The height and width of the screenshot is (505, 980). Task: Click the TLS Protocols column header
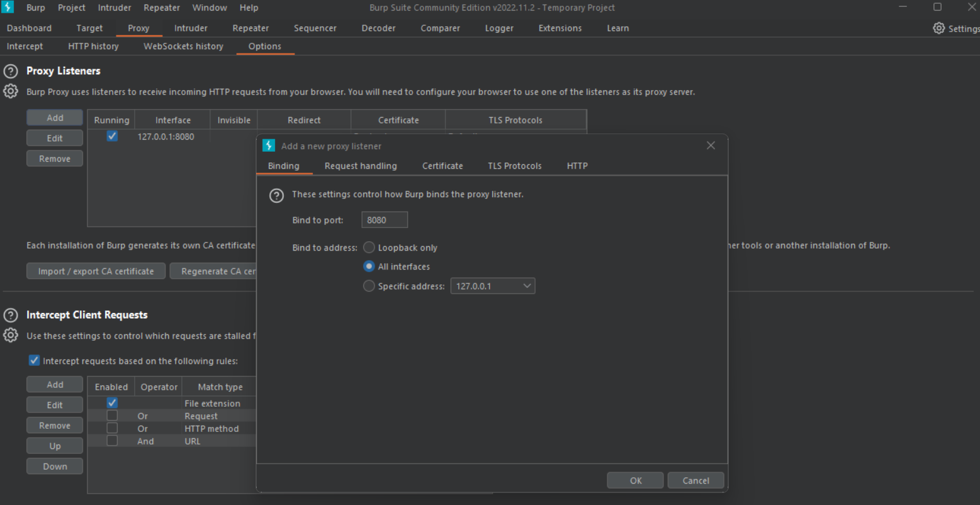[515, 120]
